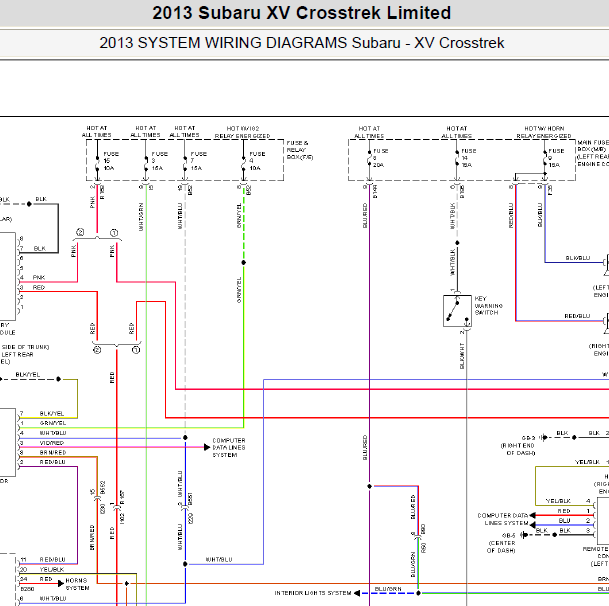The width and height of the screenshot is (609, 606).
Task: Click the "INTERIOR LIGHTS SYSTEM" reference text
Action: (313, 593)
